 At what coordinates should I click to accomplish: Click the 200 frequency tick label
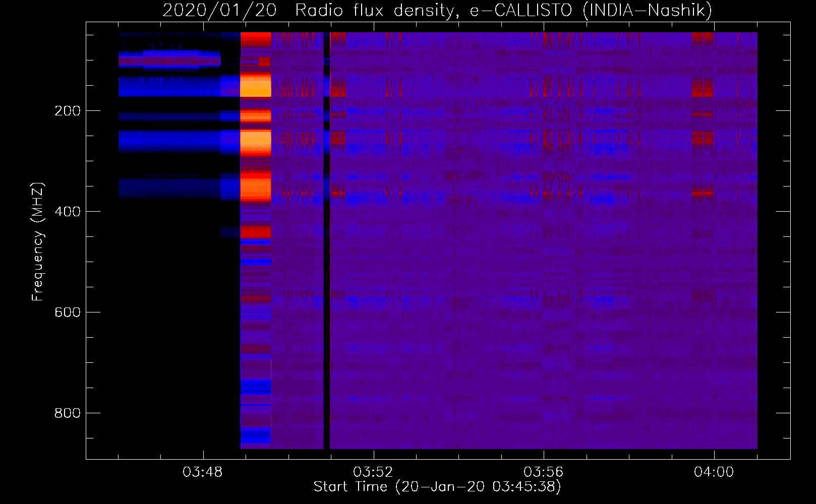pos(67,111)
